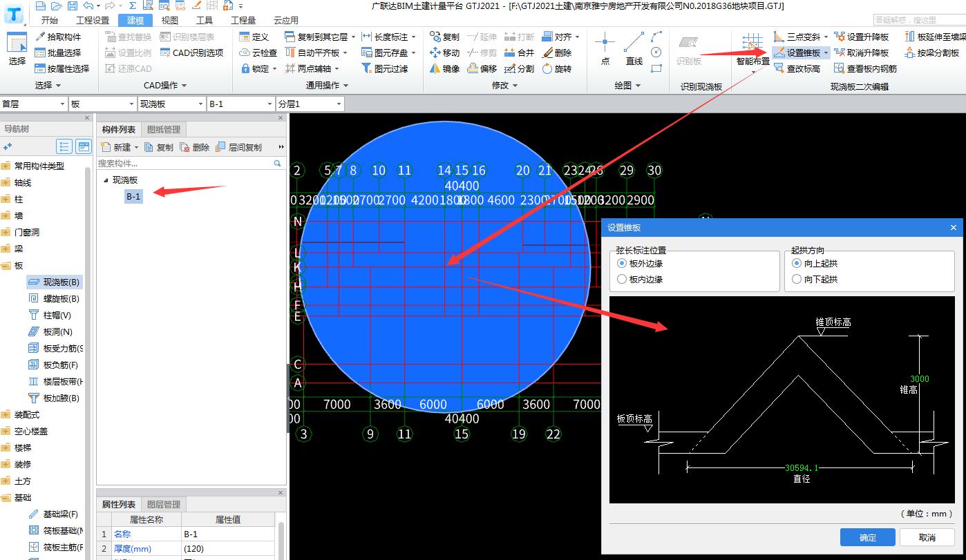966x560 pixels.
Task: Switch to the 视图 ribbon tab
Action: (170, 20)
